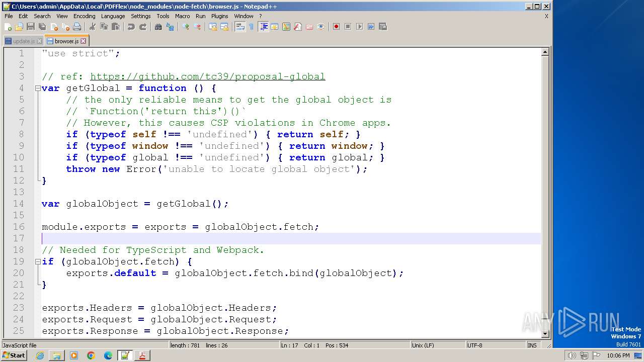Toggle indent guide toolbar button
This screenshot has height=362, width=644.
(x=263, y=27)
